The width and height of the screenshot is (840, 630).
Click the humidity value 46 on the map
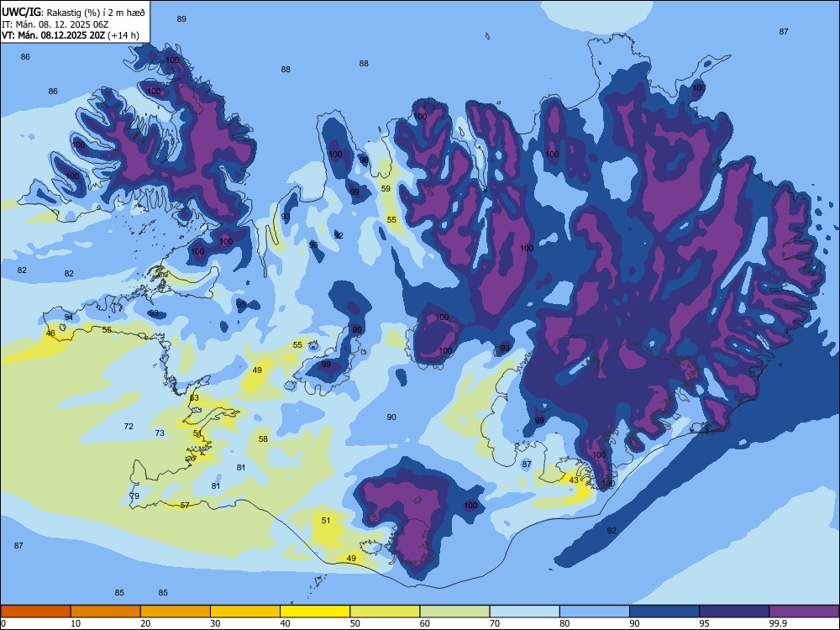click(x=50, y=333)
